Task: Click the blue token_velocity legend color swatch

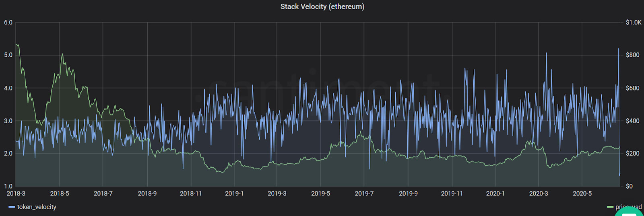Action: (x=12, y=207)
